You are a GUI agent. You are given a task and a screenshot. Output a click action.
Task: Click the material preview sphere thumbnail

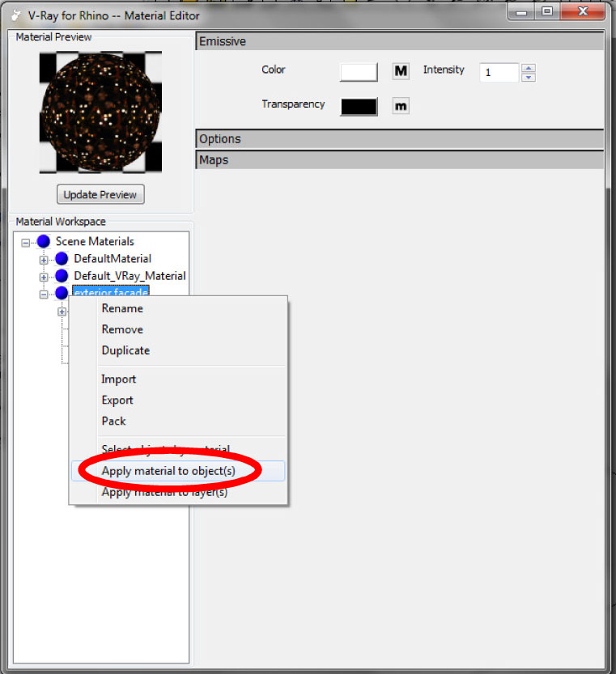(100, 112)
